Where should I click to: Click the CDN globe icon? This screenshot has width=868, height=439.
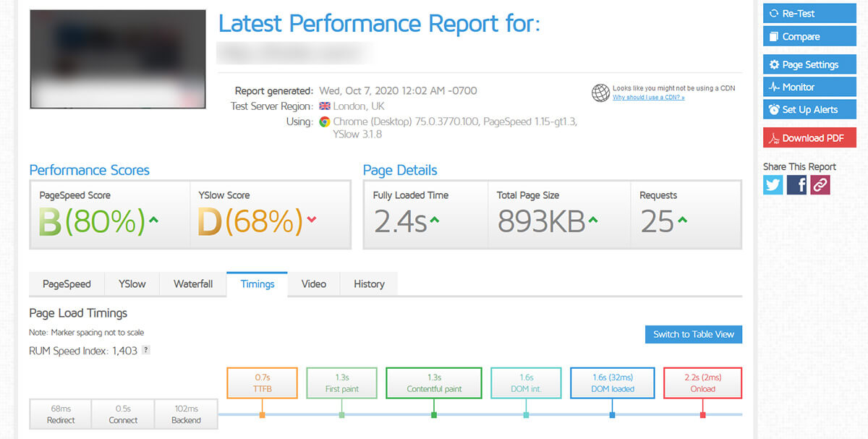click(600, 93)
